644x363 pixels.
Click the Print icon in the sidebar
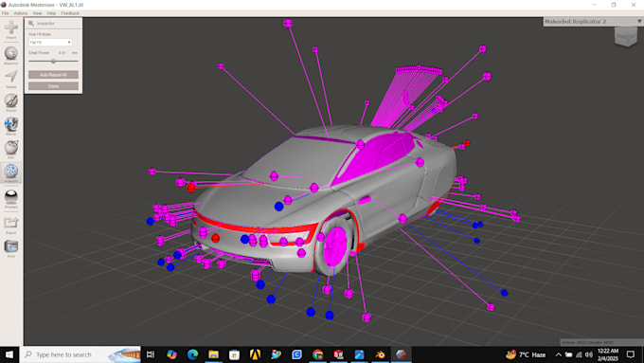[x=11, y=246]
